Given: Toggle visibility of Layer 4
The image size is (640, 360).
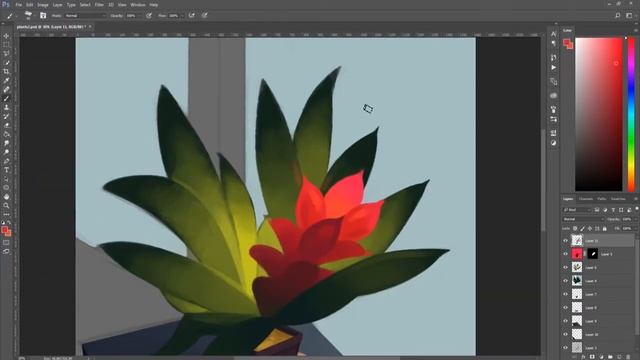Looking at the screenshot, I should tap(566, 281).
